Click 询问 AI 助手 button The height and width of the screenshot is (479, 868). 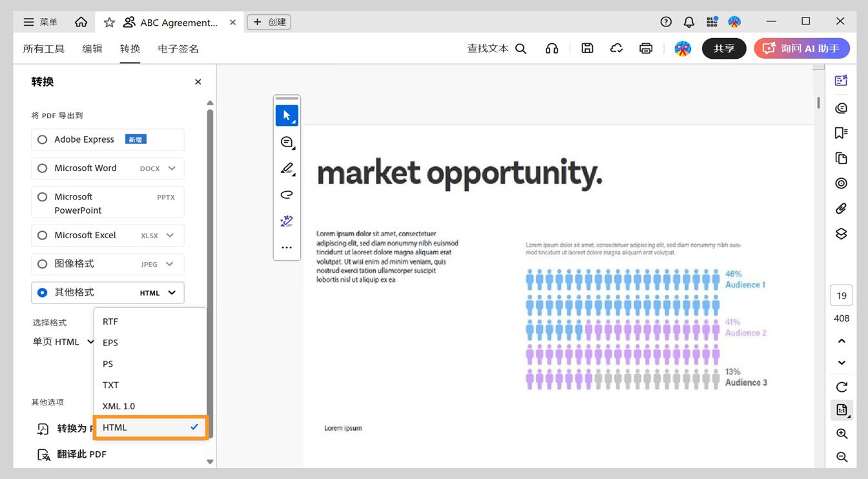(x=802, y=48)
